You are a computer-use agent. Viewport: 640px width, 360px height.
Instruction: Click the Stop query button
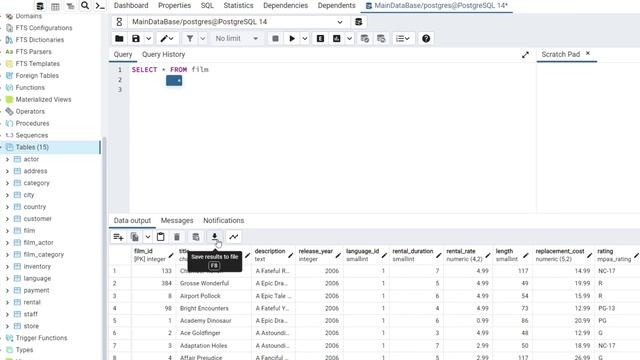point(276,38)
